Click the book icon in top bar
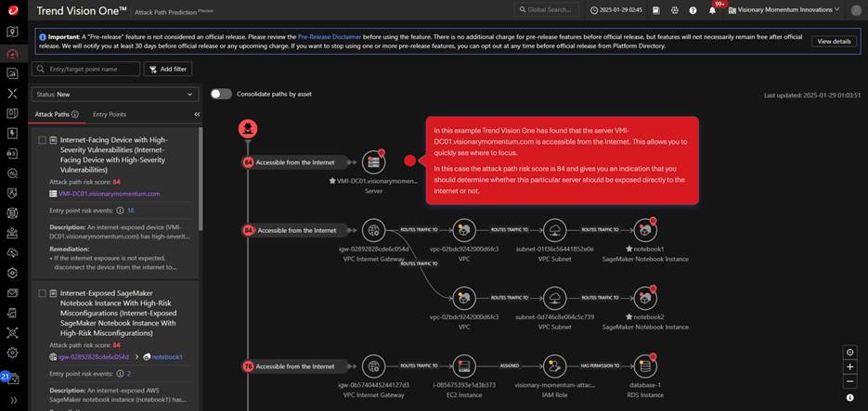Viewport: 868px width, 411px height. [656, 10]
